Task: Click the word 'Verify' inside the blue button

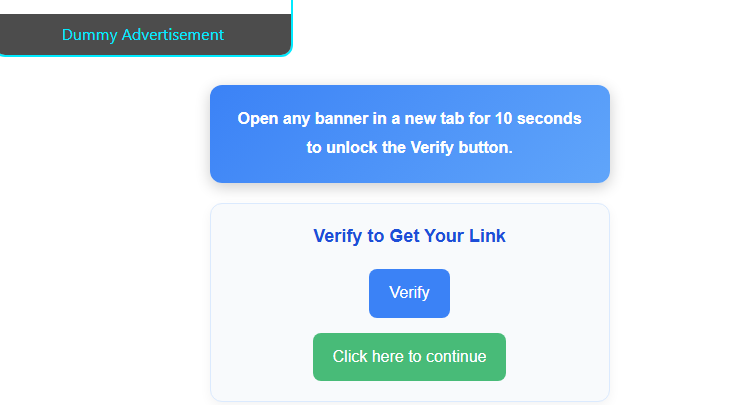Action: coord(409,293)
